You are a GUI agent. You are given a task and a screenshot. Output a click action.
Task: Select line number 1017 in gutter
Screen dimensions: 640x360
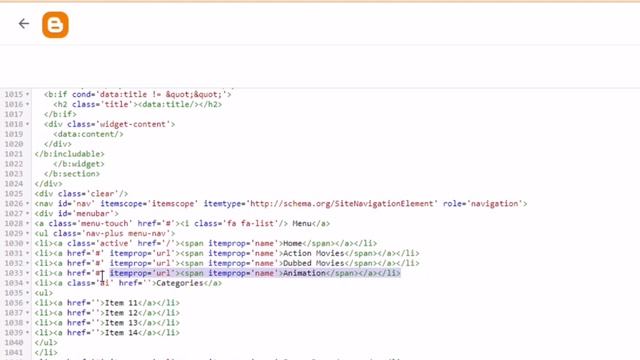pyautogui.click(x=13, y=114)
